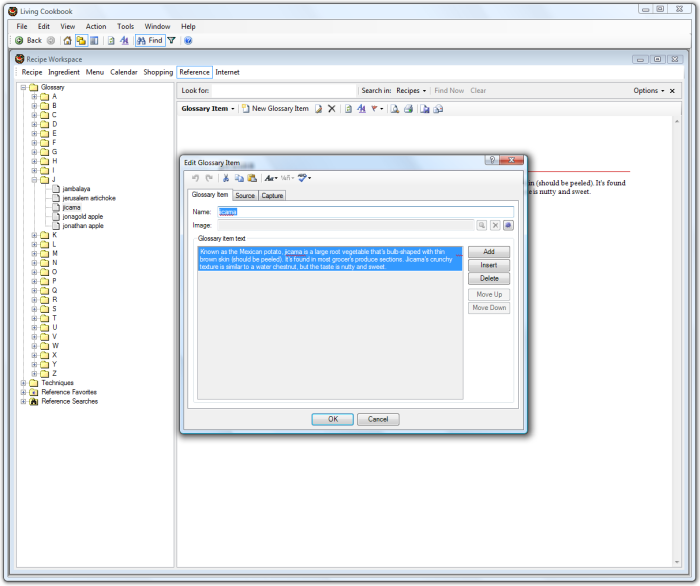This screenshot has width=700, height=586.
Task: Select jerusalem artichoke in the tree
Action: pyautogui.click(x=89, y=198)
